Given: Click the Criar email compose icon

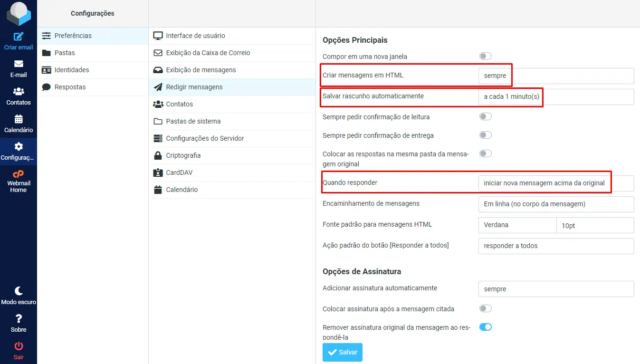Looking at the screenshot, I should click(19, 37).
